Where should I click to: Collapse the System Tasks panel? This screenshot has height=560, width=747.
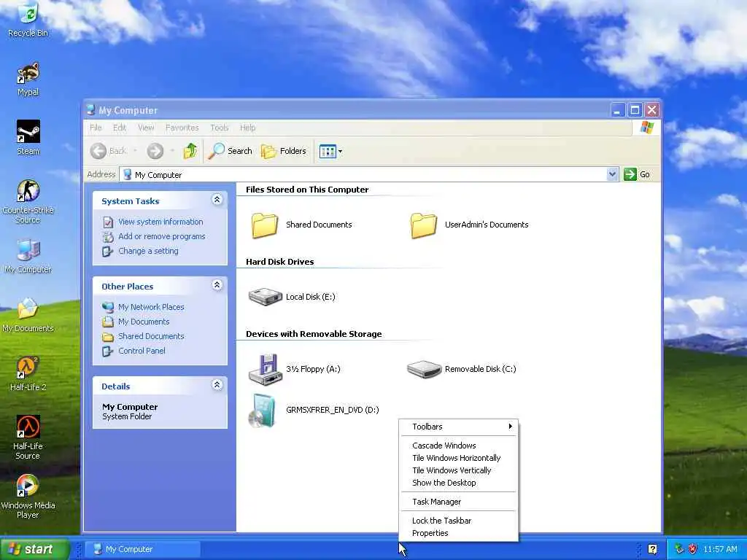217,200
